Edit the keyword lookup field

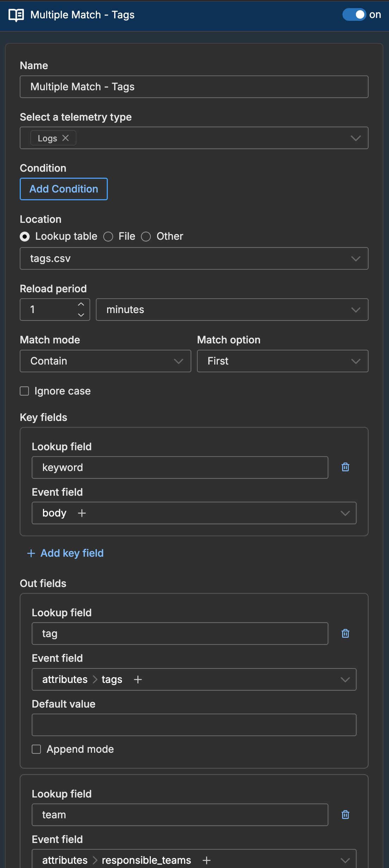click(x=180, y=467)
